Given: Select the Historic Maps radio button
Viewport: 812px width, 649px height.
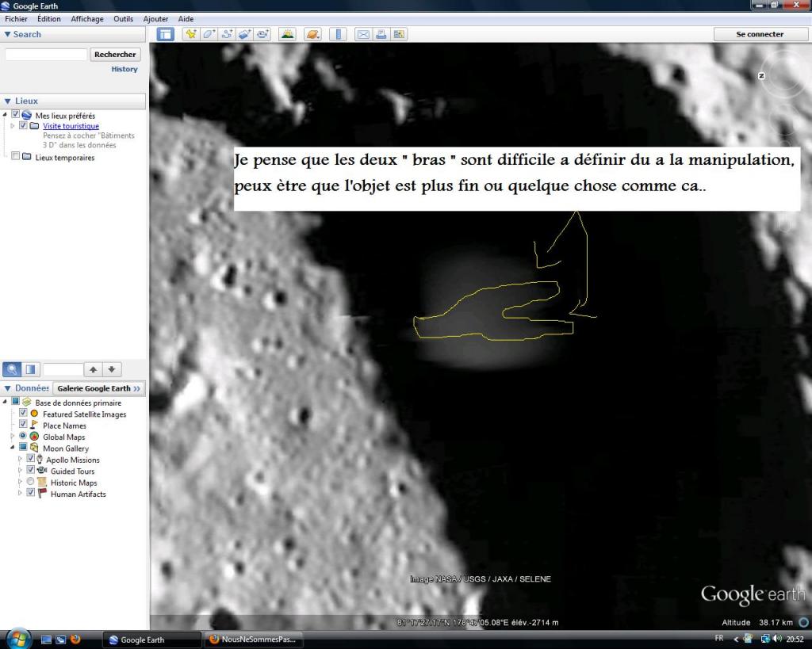Looking at the screenshot, I should coord(31,481).
